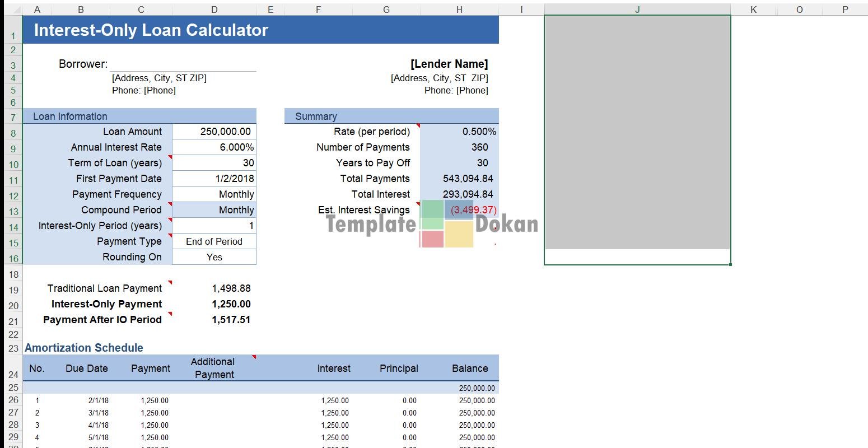Select the gray placeholder box in column J

pyautogui.click(x=637, y=133)
